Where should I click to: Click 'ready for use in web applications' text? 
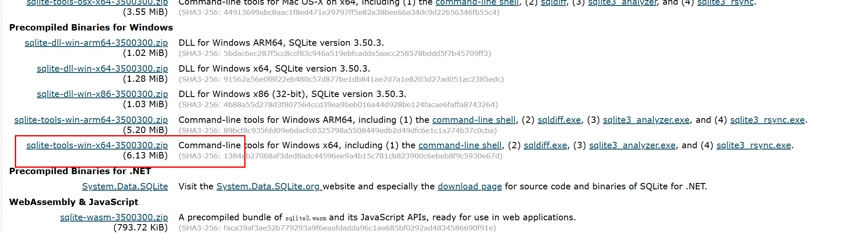click(503, 217)
